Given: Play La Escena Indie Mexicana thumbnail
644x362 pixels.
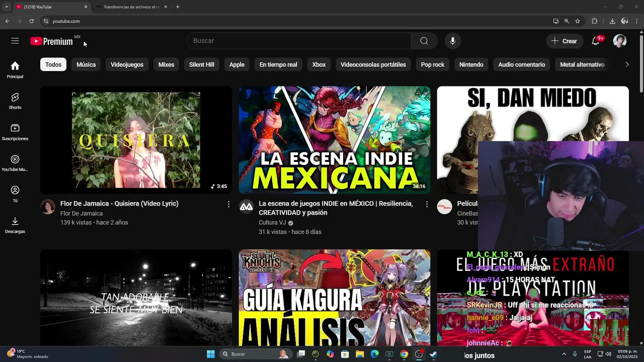Looking at the screenshot, I should point(335,140).
